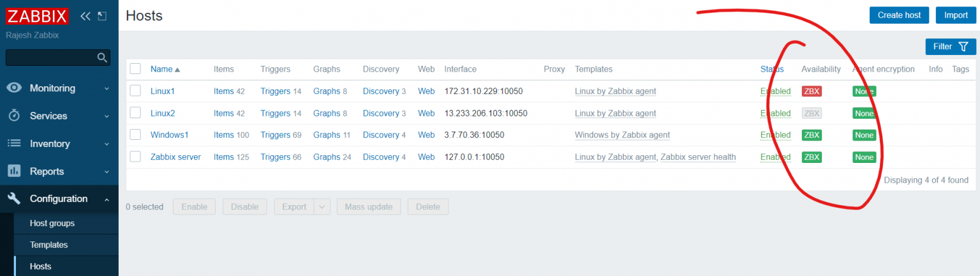This screenshot has width=980, height=276.
Task: Go to Host groups submenu
Action: (x=52, y=223)
